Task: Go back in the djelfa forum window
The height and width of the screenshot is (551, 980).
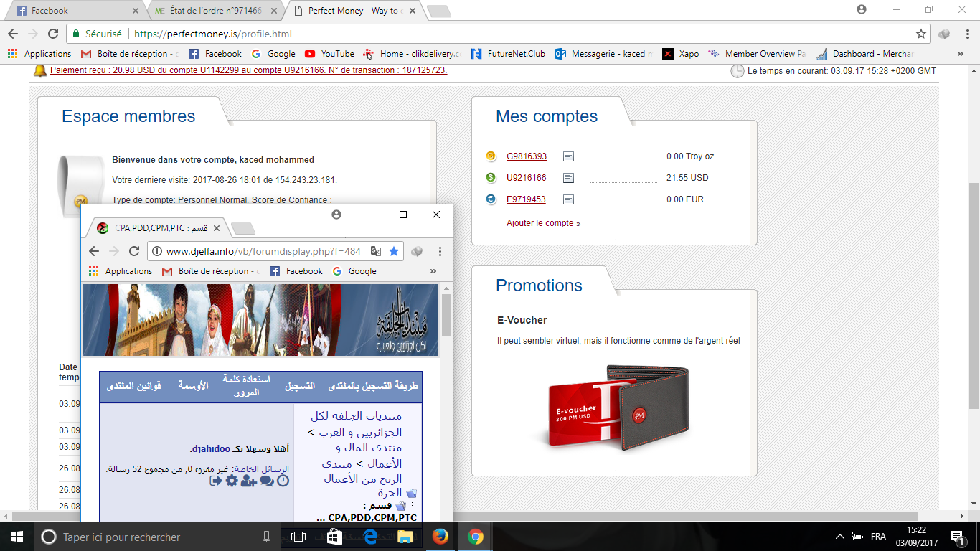Action: click(x=94, y=251)
